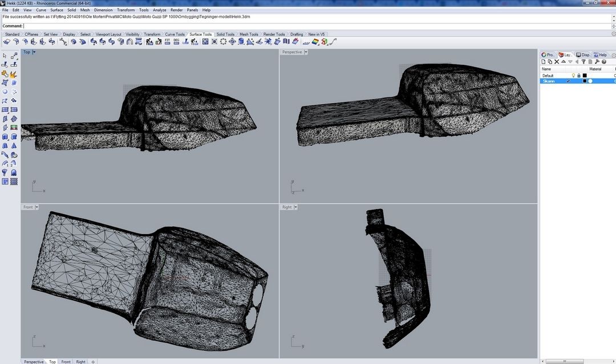Click the New Sublayer icon in Layers panel

click(x=550, y=62)
